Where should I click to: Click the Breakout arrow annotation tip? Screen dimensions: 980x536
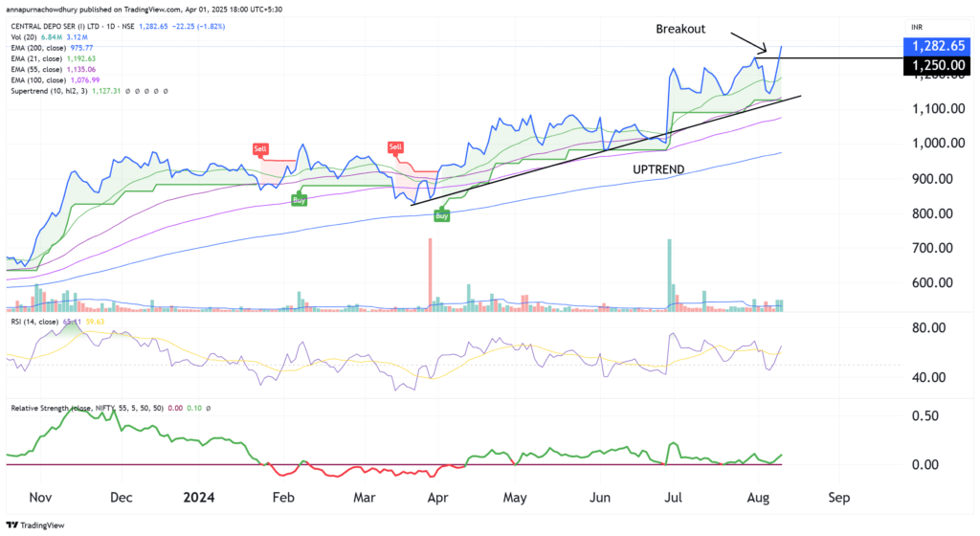click(x=766, y=52)
